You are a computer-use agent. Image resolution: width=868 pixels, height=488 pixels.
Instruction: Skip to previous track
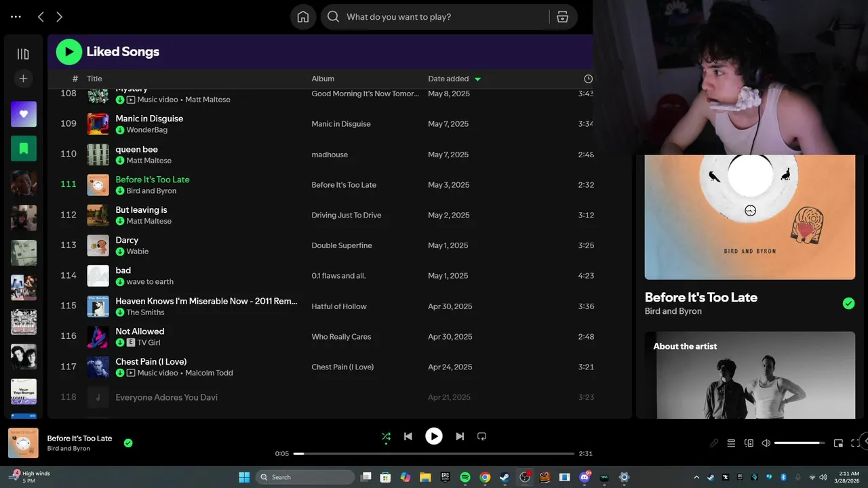point(408,436)
